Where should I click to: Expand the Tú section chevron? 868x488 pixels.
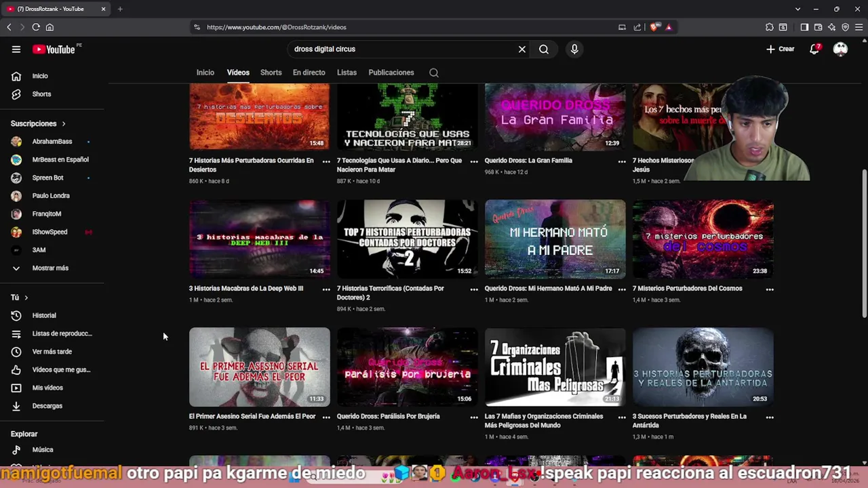(x=26, y=298)
